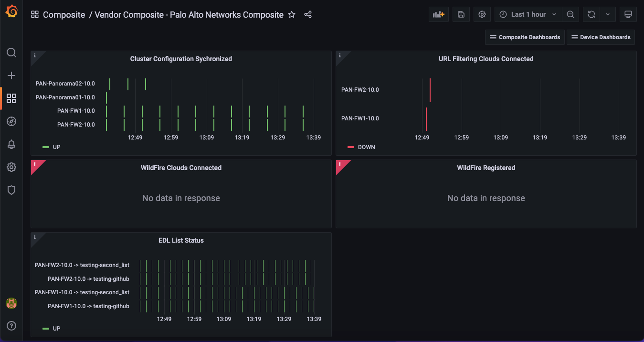The height and width of the screenshot is (342, 644).
Task: Click the WildFire Registered panel error indicator
Action: 341,164
